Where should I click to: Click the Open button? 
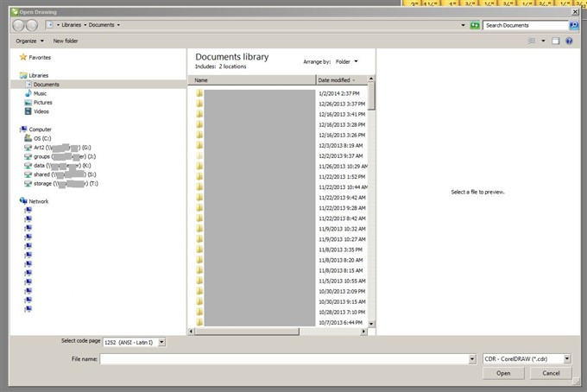coord(503,373)
